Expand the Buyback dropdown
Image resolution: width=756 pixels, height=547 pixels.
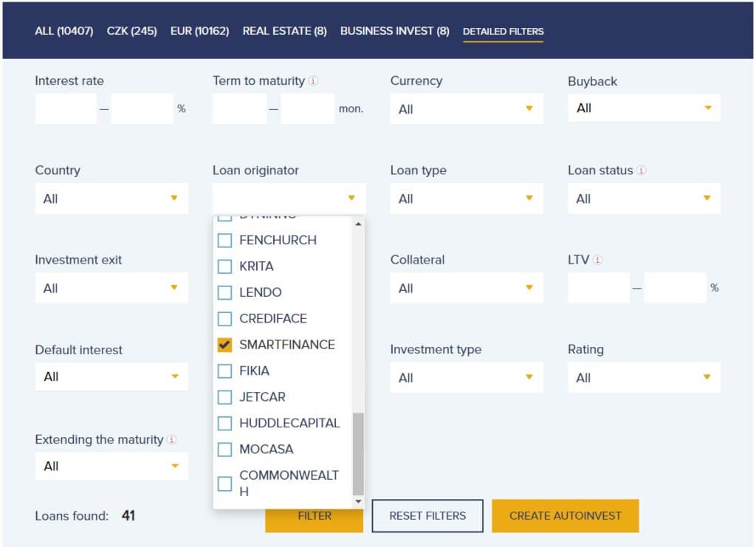[x=644, y=109]
